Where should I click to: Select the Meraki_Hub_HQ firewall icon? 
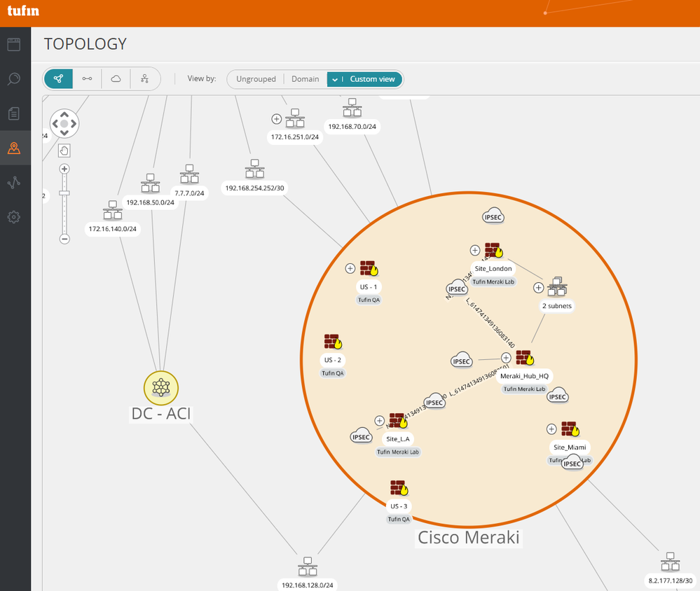[x=525, y=358]
